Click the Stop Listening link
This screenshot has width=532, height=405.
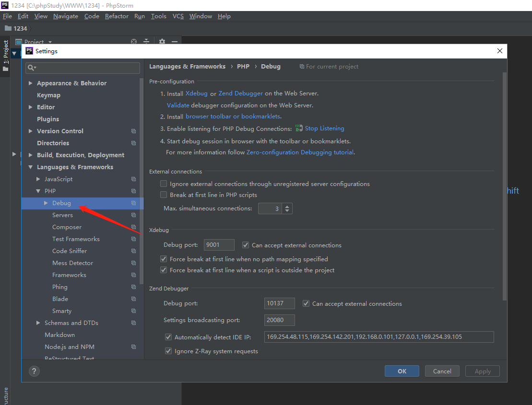pyautogui.click(x=324, y=128)
